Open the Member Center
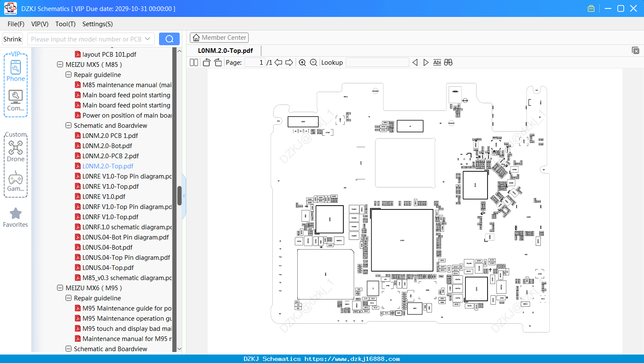Screen dimensions: 644x363 219,38
